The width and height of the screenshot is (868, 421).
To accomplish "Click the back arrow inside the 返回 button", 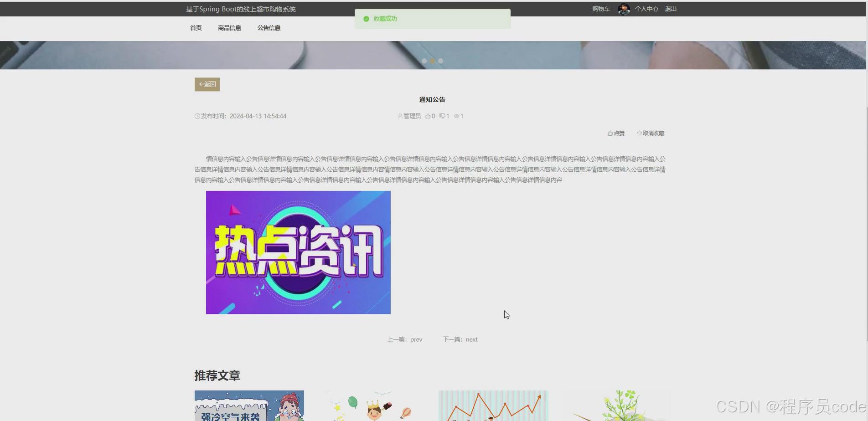I will [201, 84].
